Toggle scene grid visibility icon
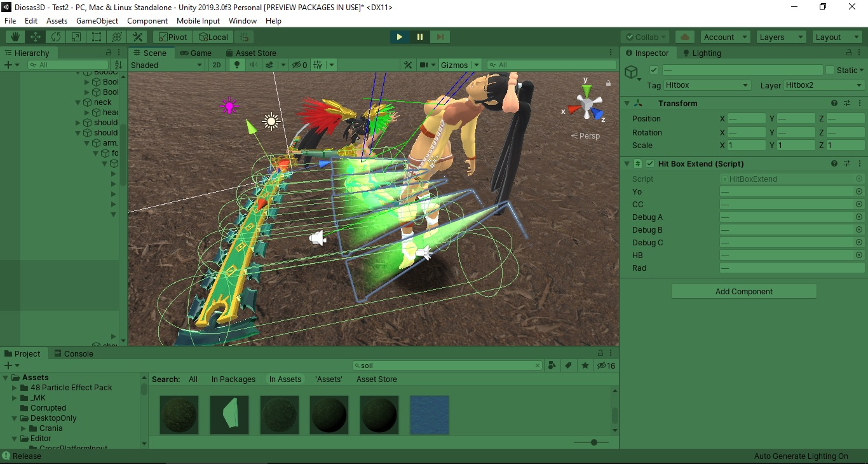 point(318,65)
